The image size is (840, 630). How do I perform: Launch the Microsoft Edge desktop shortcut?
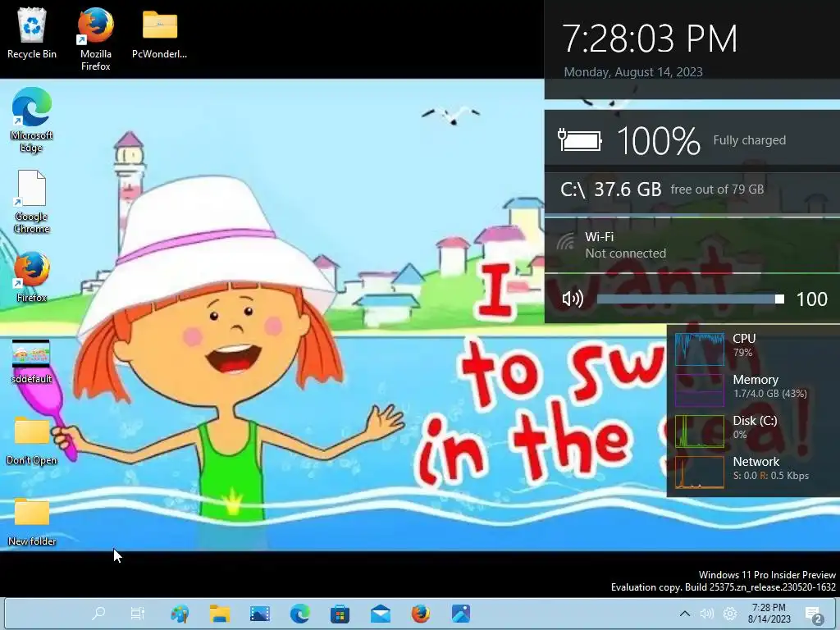pyautogui.click(x=32, y=120)
